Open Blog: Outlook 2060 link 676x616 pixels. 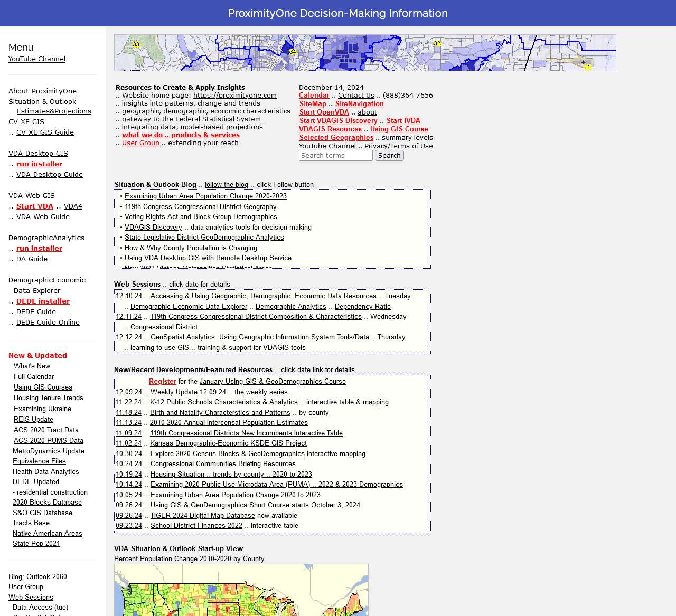[x=37, y=577]
